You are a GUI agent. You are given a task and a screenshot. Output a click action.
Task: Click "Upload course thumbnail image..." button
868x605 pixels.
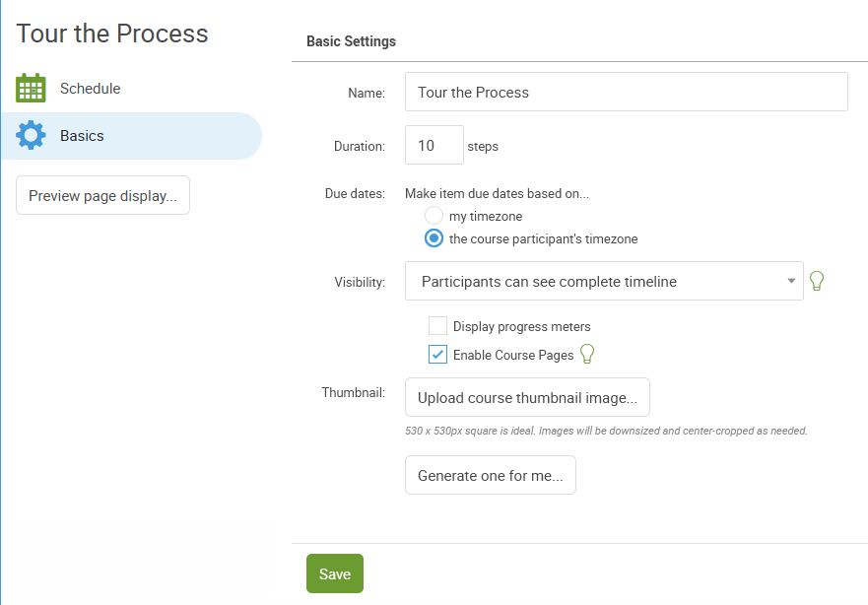click(527, 398)
